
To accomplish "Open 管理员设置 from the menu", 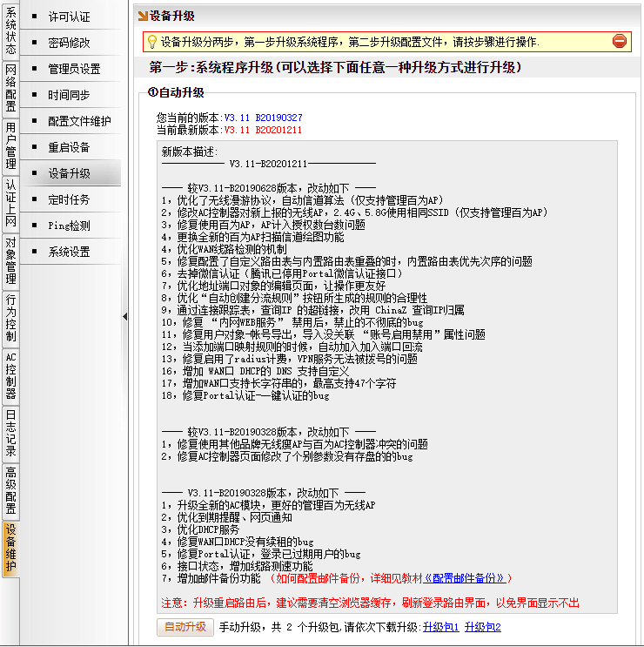I will coord(74,69).
